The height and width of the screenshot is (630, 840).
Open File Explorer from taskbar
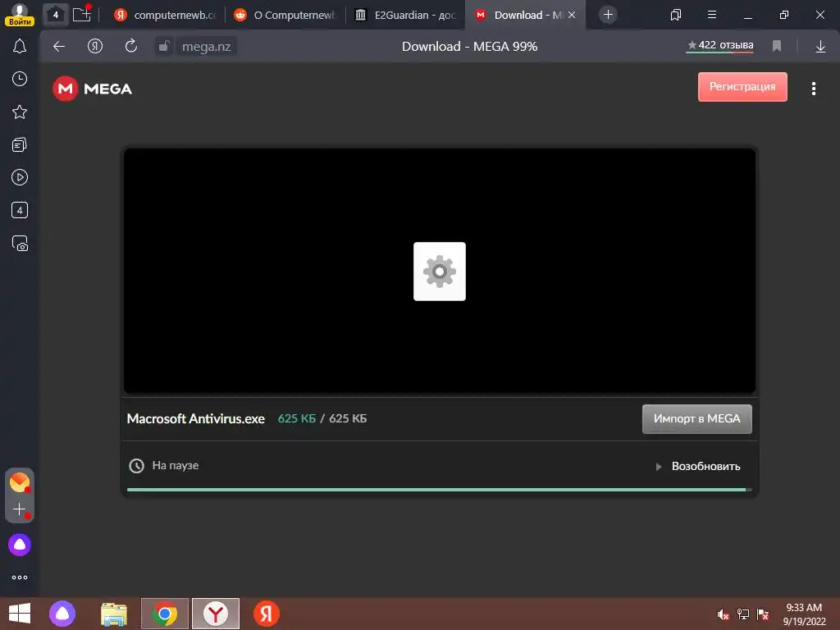113,614
